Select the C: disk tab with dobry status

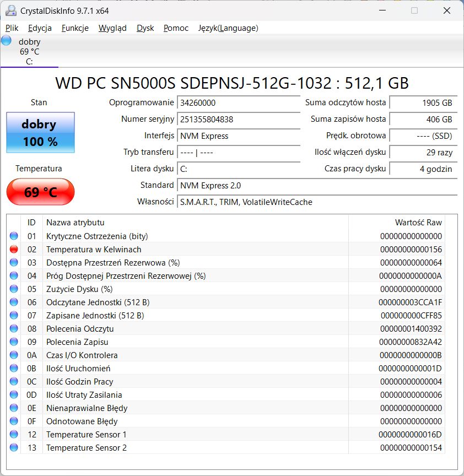coord(29,52)
